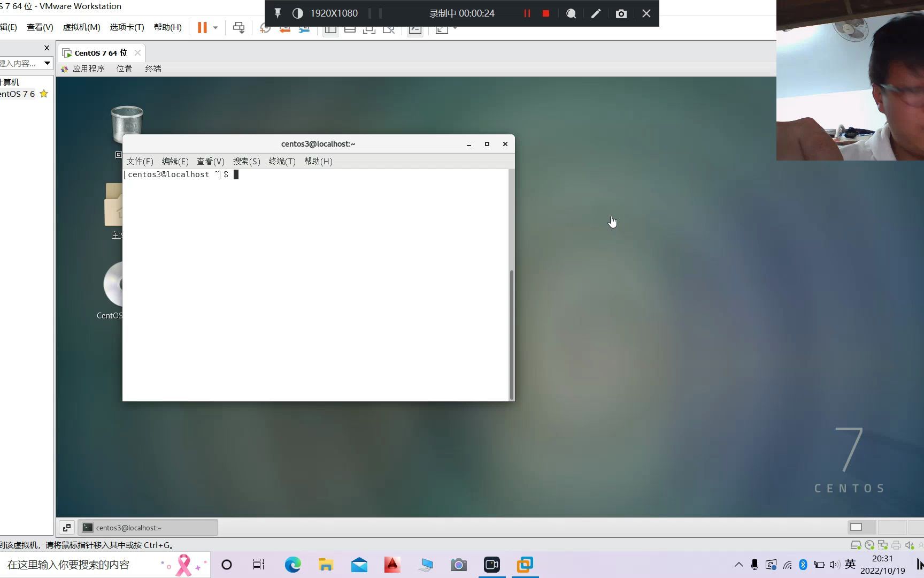The image size is (924, 578).
Task: Take a screenshot with the recorder camera icon
Action: (x=621, y=13)
